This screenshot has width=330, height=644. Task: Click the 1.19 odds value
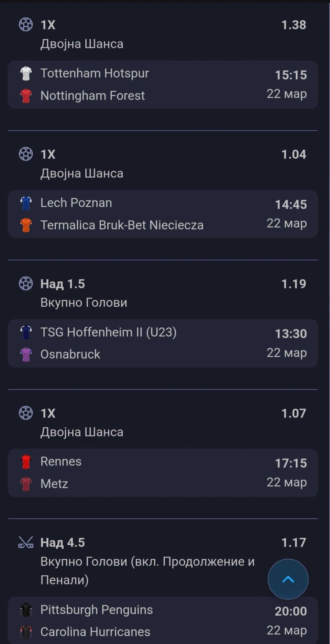[x=294, y=284]
